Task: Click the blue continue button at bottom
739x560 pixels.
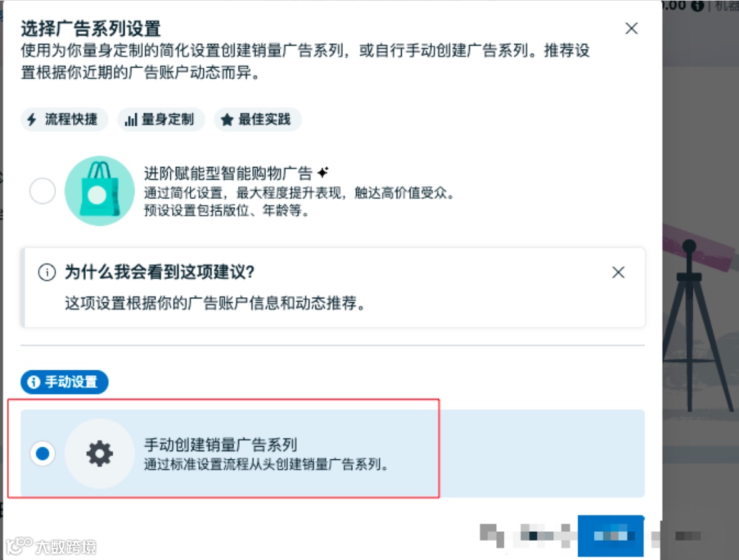Action: (x=610, y=536)
